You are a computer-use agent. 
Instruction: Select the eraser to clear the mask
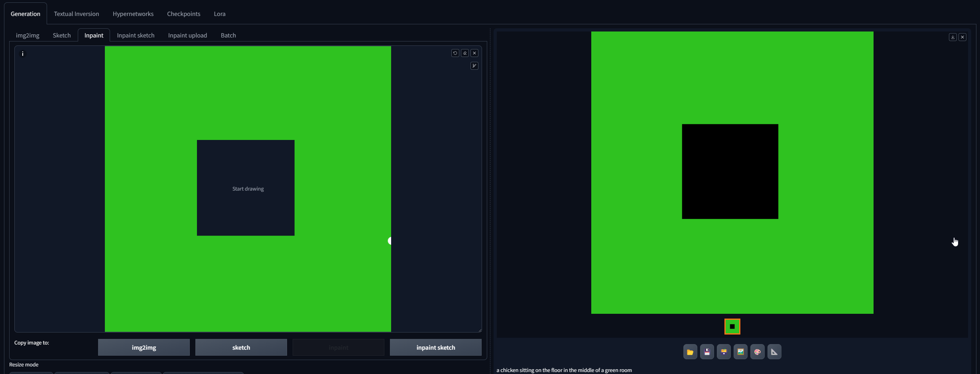coord(465,53)
